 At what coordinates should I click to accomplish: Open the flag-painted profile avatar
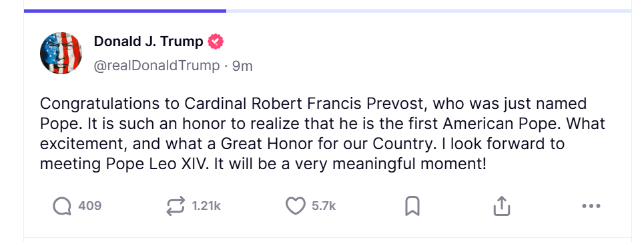[61, 53]
